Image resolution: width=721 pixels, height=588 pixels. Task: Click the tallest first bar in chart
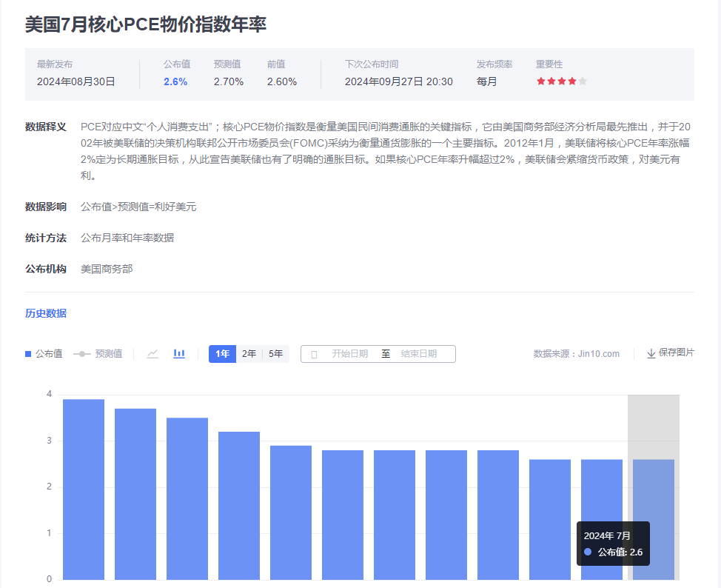(84, 489)
